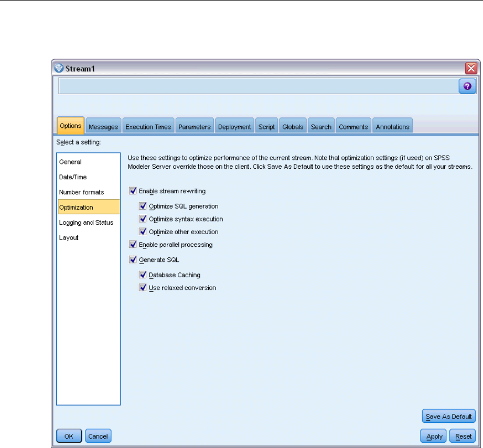Screen dimensions: 483x448
Task: Toggle Use relaxed conversion checkbox
Action: (x=143, y=288)
